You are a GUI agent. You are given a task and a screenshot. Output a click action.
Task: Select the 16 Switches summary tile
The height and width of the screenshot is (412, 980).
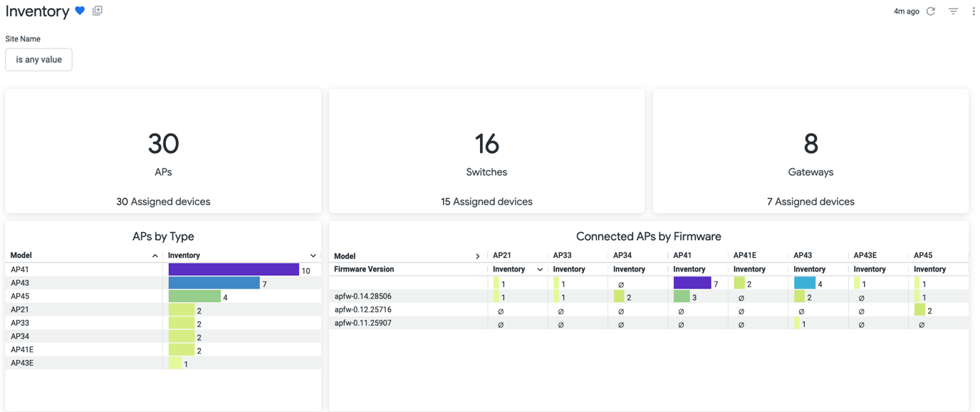pyautogui.click(x=486, y=151)
